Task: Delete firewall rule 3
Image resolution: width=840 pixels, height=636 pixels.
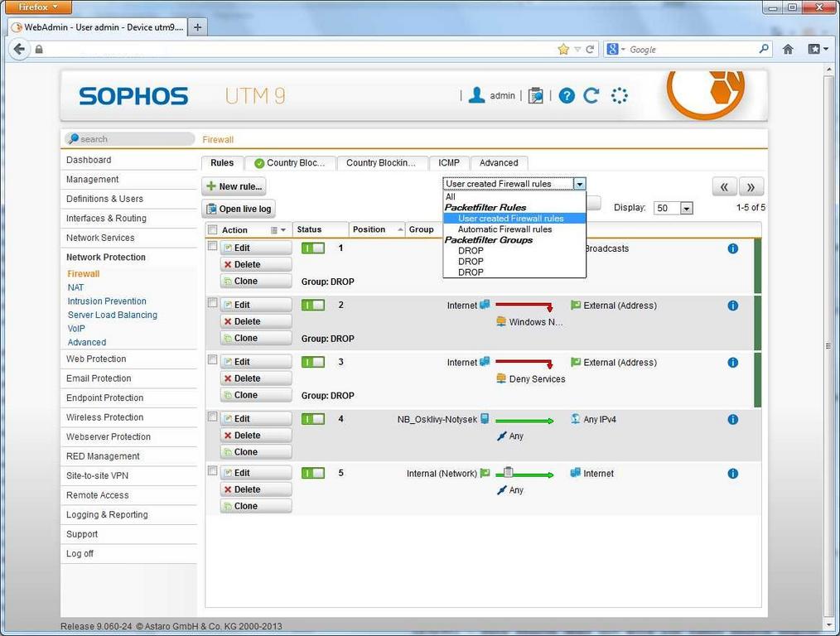Action: (256, 378)
